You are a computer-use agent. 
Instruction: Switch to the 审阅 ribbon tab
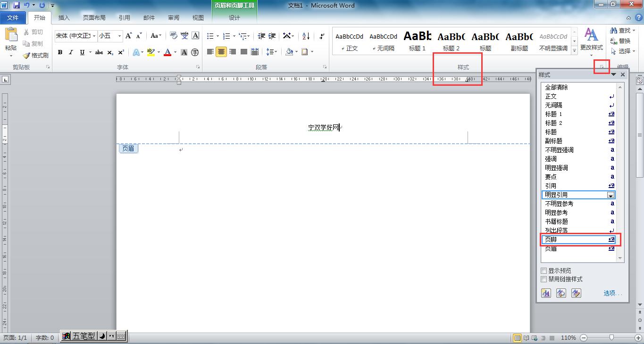pyautogui.click(x=173, y=18)
